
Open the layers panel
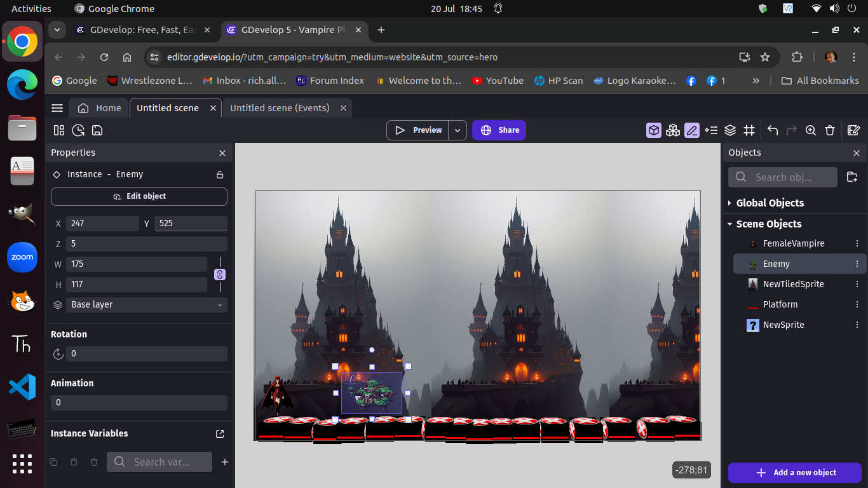(x=729, y=130)
